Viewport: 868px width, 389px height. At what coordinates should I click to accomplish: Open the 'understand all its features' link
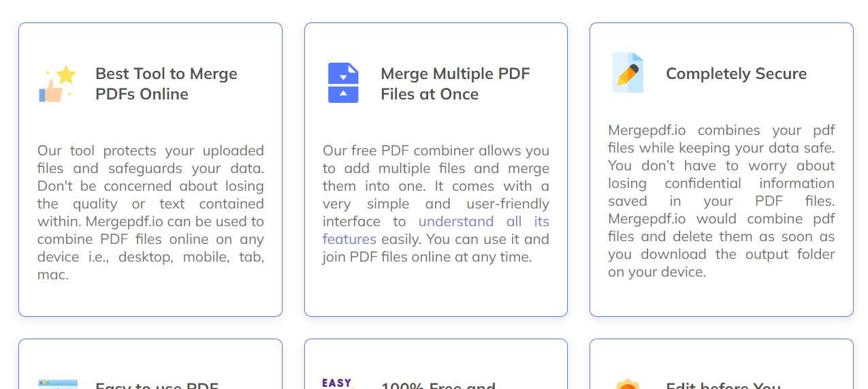(436, 230)
